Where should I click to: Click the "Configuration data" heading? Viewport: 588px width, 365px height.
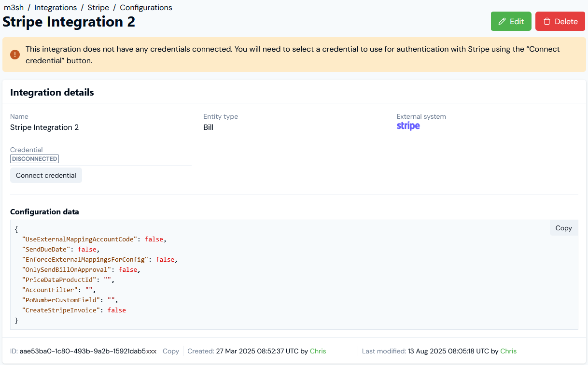[x=44, y=211]
